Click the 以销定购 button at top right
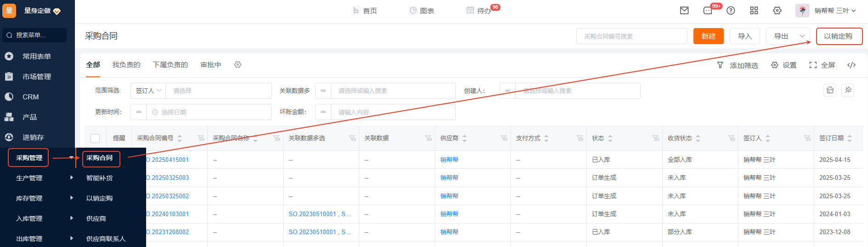868x247 pixels. (x=839, y=36)
